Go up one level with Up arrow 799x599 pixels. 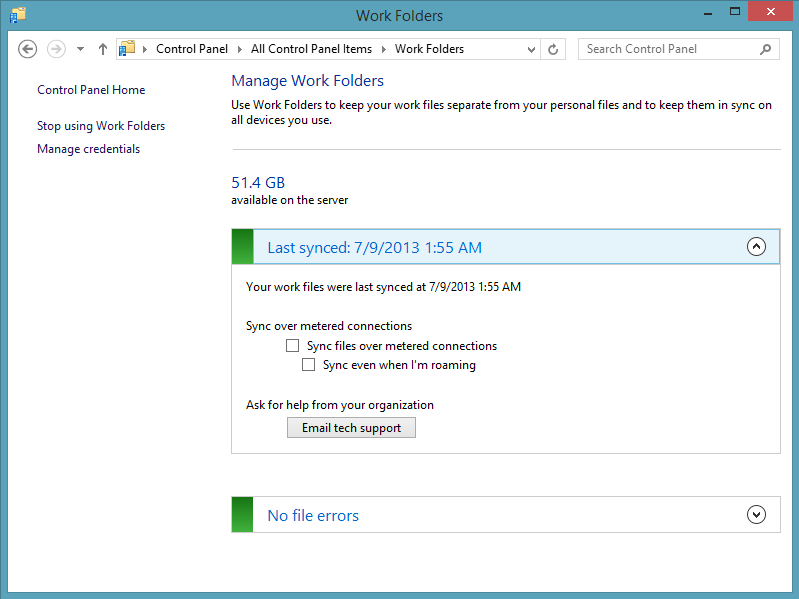(x=102, y=49)
